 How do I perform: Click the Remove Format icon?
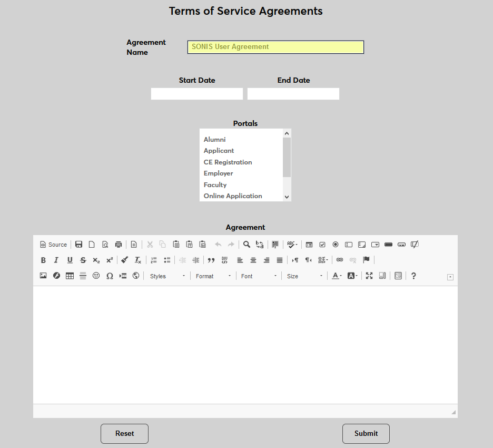click(x=137, y=260)
